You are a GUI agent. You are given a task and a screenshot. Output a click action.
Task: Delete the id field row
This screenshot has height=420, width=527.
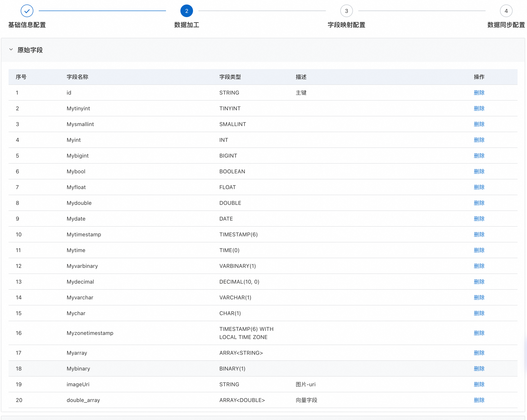[479, 93]
